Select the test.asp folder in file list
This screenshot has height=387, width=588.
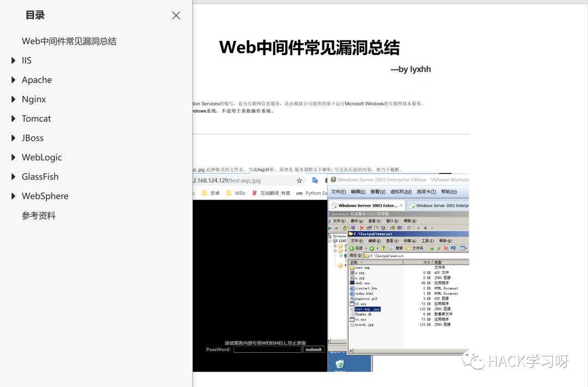(360, 268)
